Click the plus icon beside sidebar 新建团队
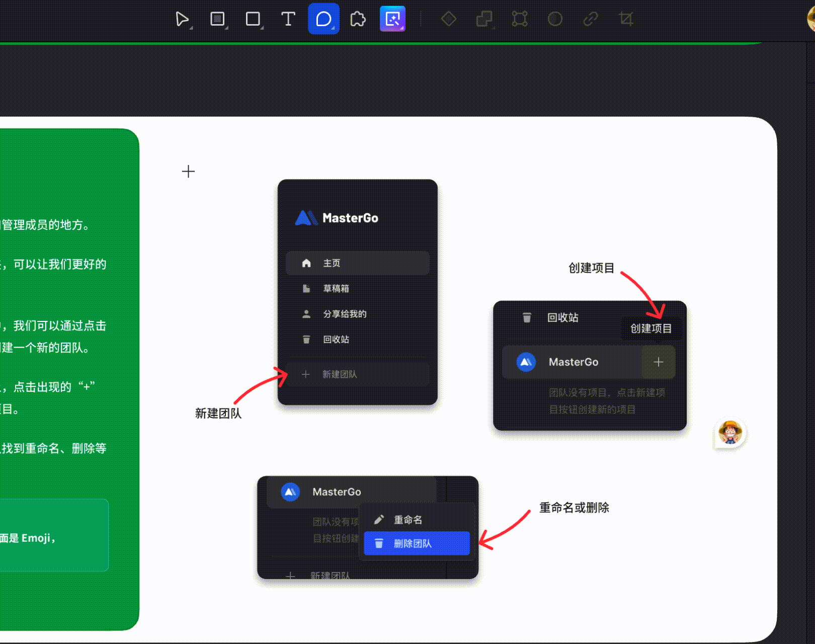Viewport: 815px width, 644px height. click(x=305, y=374)
